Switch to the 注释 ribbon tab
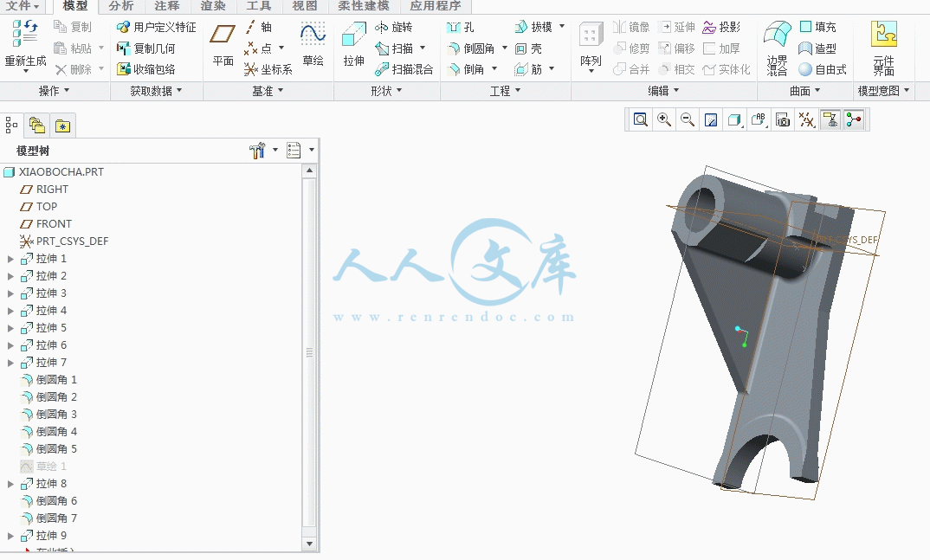The height and width of the screenshot is (560, 930). coord(166,6)
